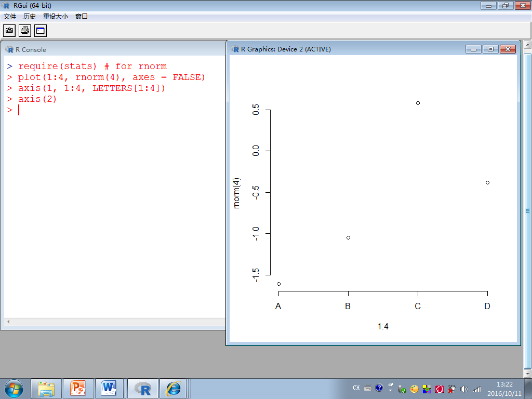Click the camera copy-as-metafile toolbar icon
Screen dimensions: 532x399
coord(9,31)
